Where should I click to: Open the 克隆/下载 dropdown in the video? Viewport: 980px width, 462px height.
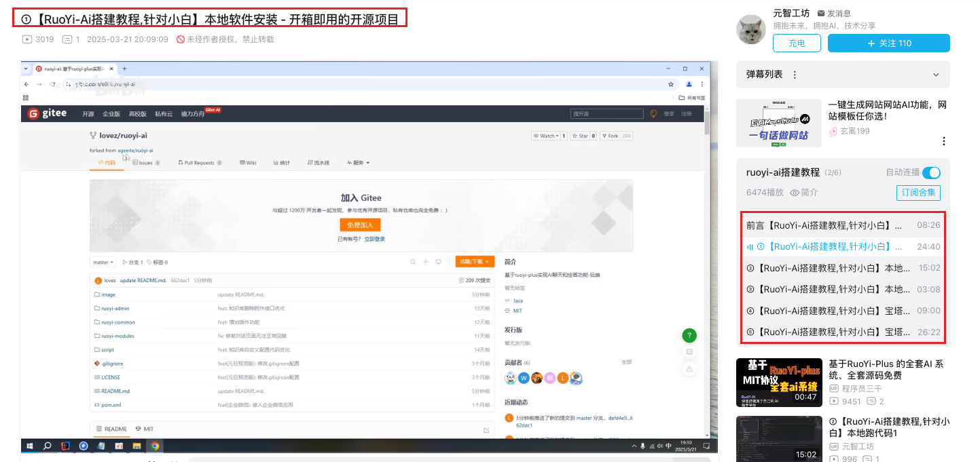(475, 262)
